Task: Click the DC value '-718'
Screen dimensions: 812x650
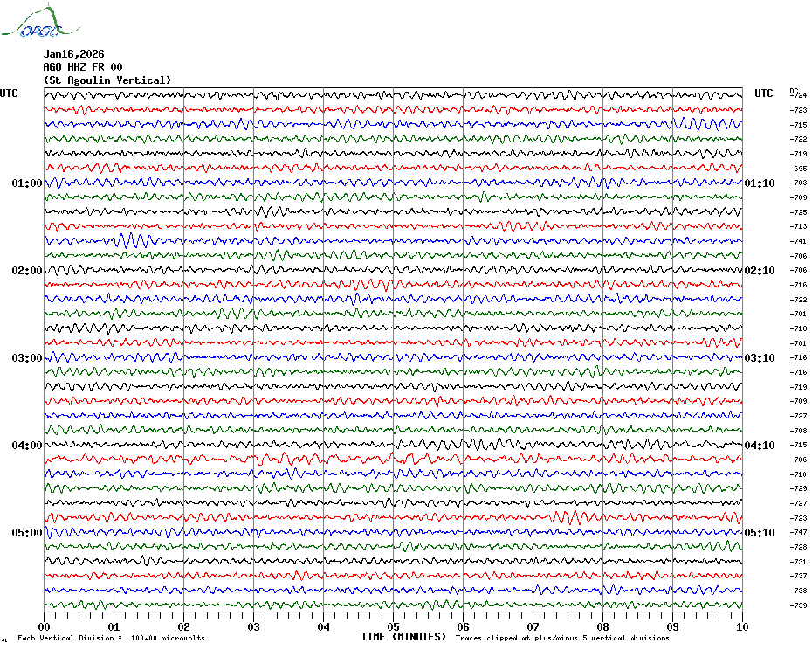Action: [799, 328]
